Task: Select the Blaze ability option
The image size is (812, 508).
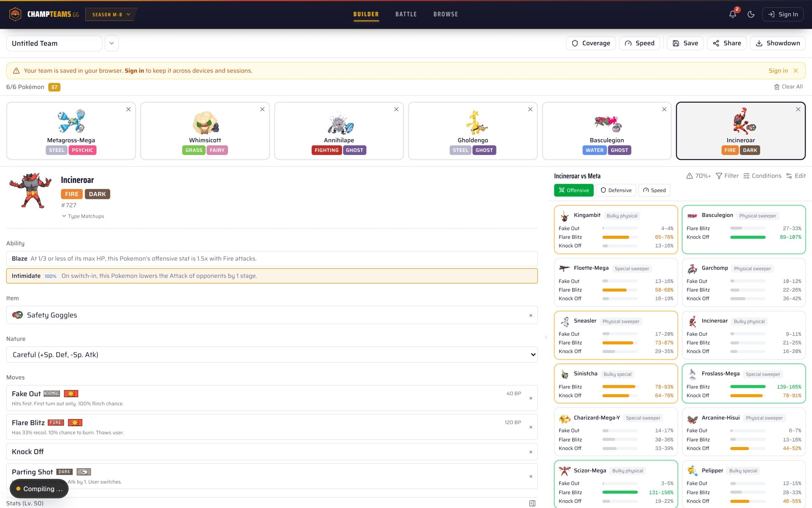Action: tap(272, 259)
